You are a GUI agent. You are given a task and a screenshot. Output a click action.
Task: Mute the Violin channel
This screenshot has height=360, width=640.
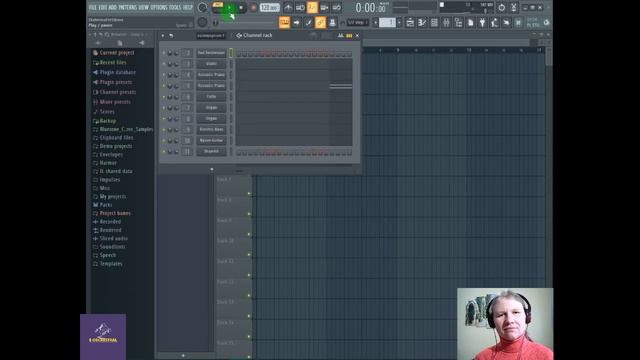(x=164, y=64)
